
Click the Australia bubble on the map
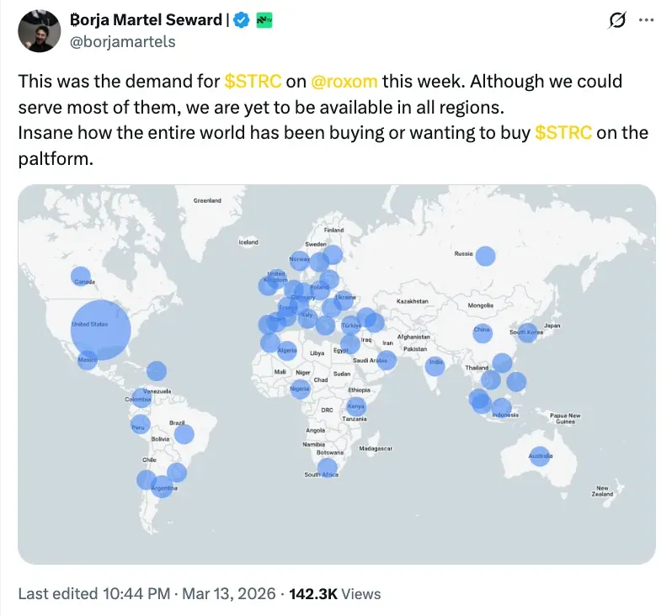coord(540,457)
